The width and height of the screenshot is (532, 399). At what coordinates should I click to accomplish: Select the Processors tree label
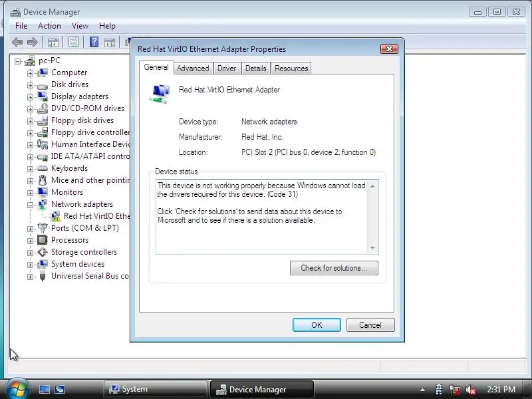(70, 240)
